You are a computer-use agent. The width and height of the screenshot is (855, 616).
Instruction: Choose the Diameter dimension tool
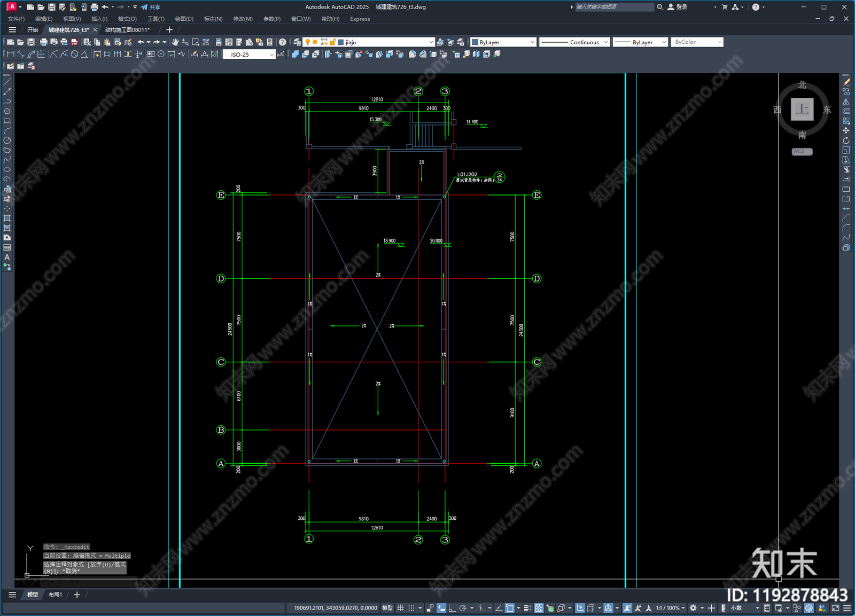[74, 54]
